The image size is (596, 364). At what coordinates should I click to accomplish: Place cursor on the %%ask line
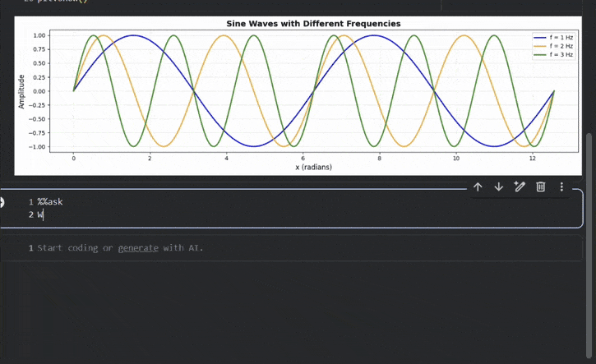coord(50,202)
